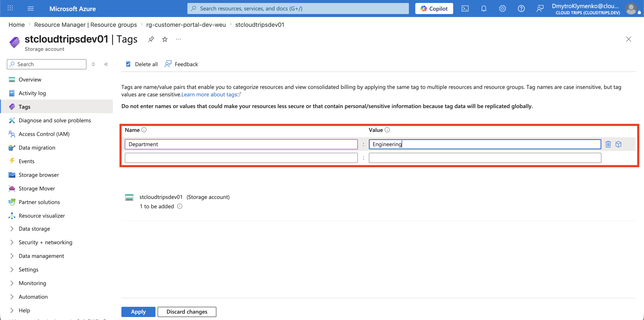Open the more options ellipsis
Screen dimensions: 644x320
point(178,39)
